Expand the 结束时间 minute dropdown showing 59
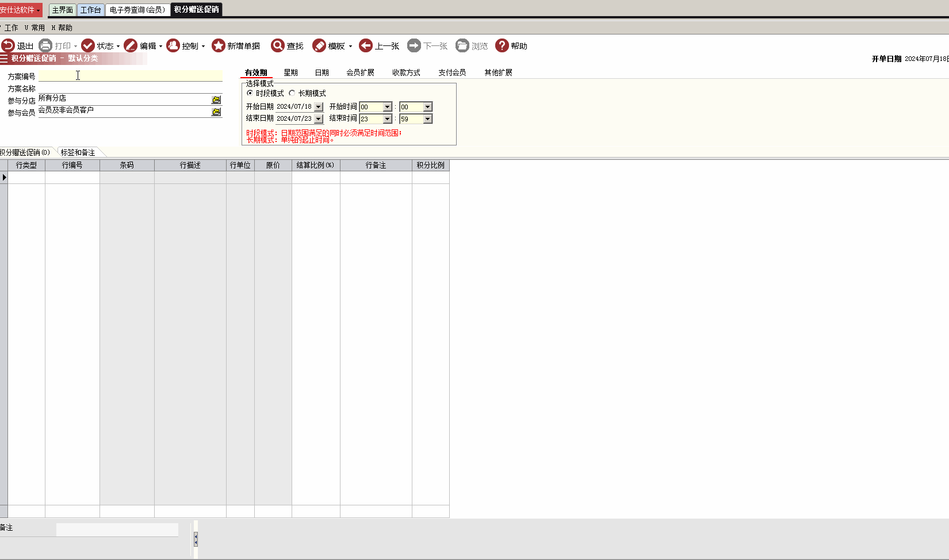Viewport: 949px width, 560px height. [428, 119]
